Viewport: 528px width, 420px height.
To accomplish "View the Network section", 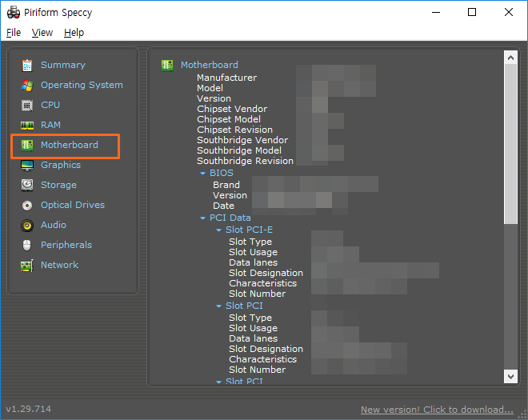I will point(60,265).
